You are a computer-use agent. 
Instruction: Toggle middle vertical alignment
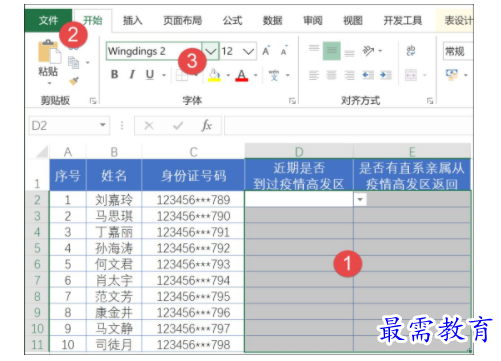331,51
